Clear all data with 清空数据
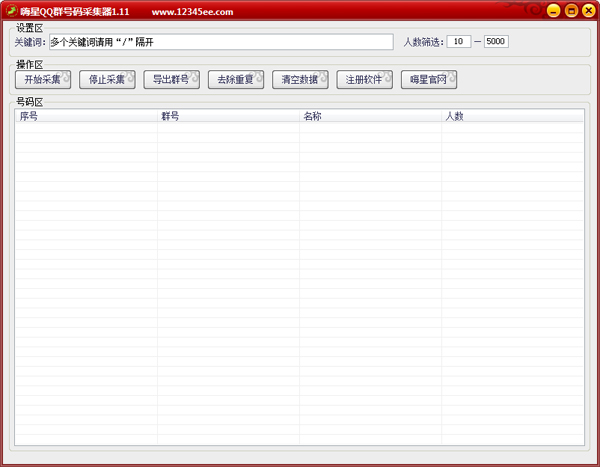Screen dimensions: 600x467 click(x=300, y=80)
